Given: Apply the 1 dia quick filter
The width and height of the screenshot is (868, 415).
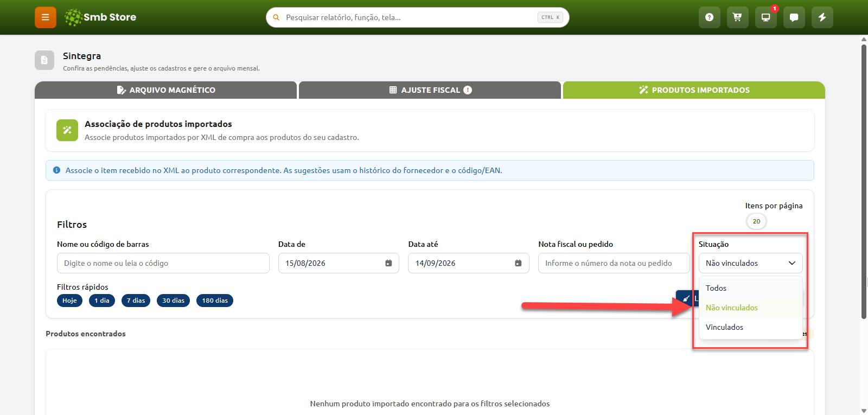Looking at the screenshot, I should coord(102,301).
